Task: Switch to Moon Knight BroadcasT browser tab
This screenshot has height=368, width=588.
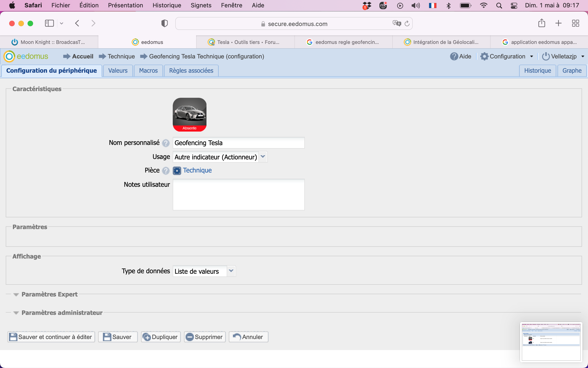Action: click(49, 42)
